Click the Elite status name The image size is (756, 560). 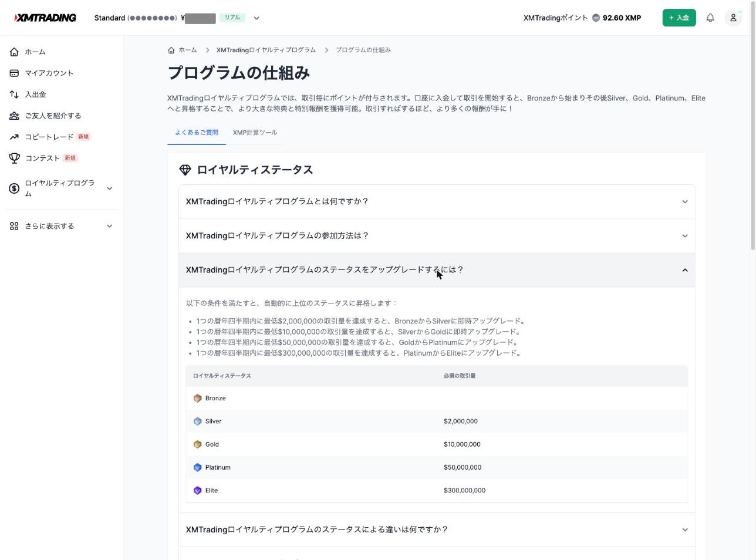point(211,491)
